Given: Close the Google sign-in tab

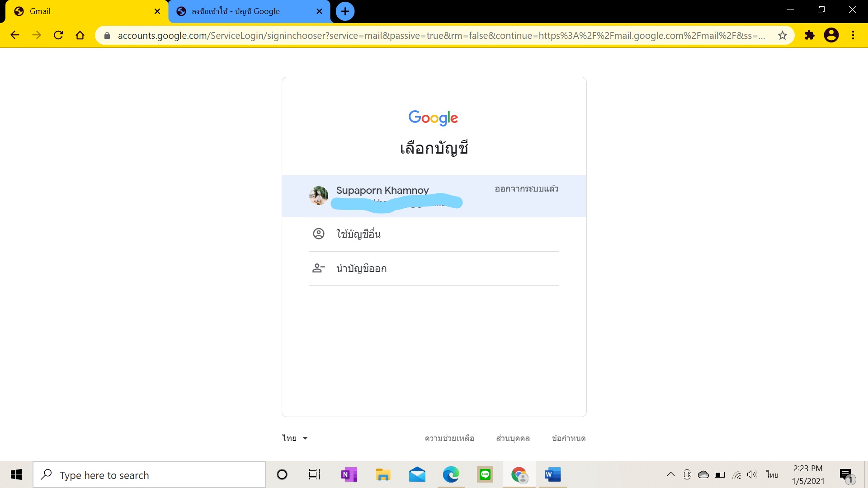Looking at the screenshot, I should click(319, 11).
